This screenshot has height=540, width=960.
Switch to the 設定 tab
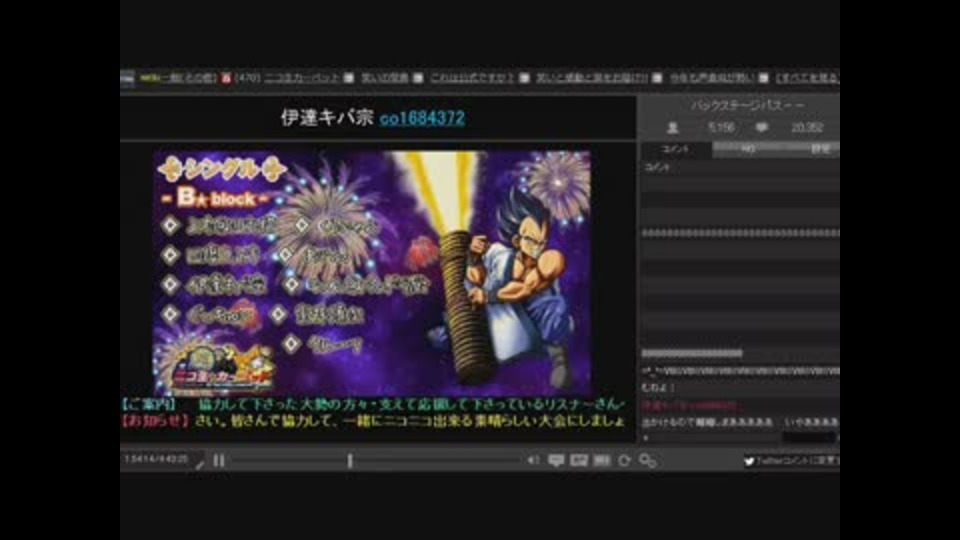[819, 149]
